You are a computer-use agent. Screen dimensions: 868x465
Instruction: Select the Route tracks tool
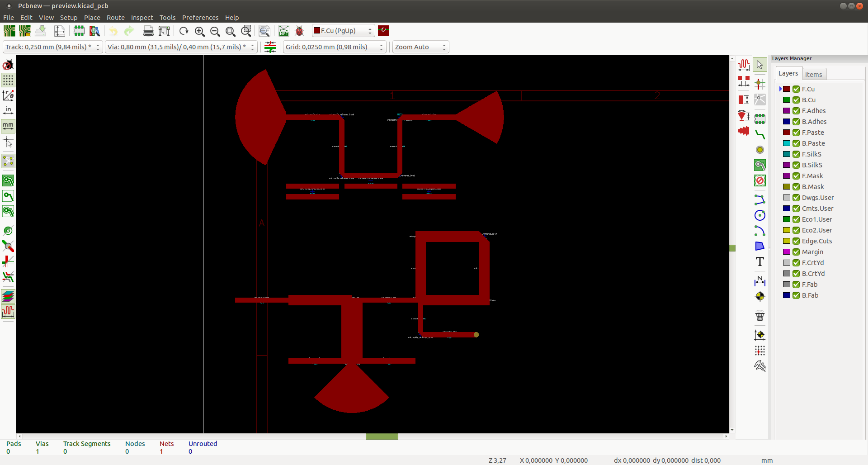coord(760,134)
